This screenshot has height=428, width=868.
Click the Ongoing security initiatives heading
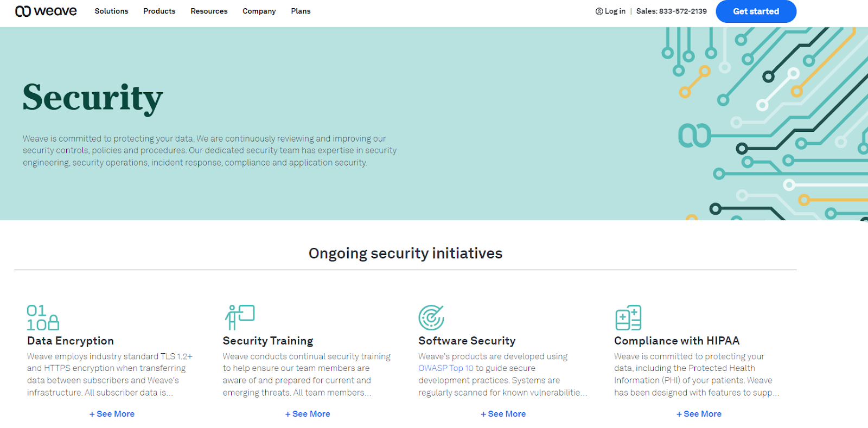(405, 253)
